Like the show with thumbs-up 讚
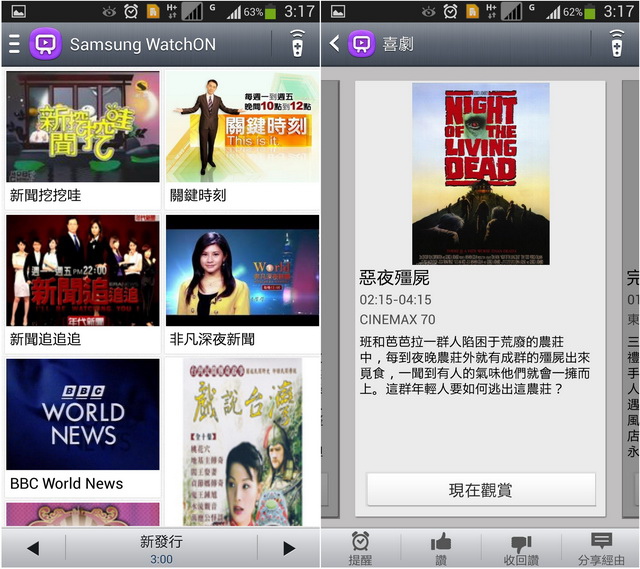Screen dimensions: 640x569 coord(441,548)
